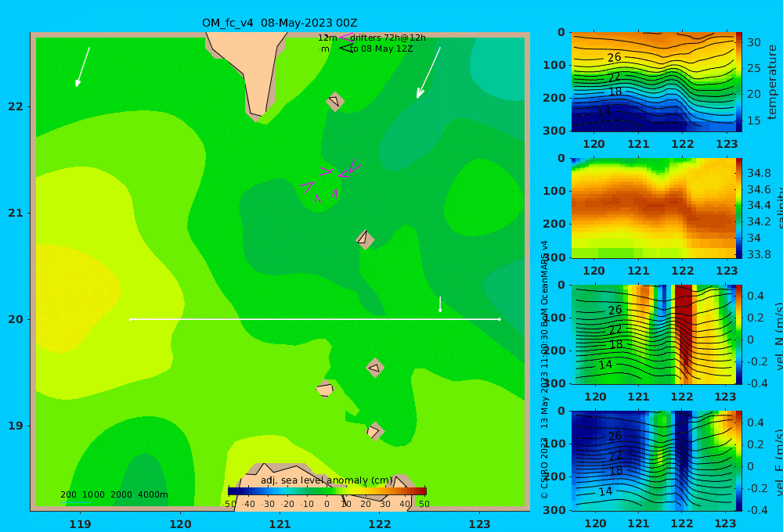This screenshot has width=783, height=532.
Task: Open the northward velocity section panel
Action: pos(653,334)
